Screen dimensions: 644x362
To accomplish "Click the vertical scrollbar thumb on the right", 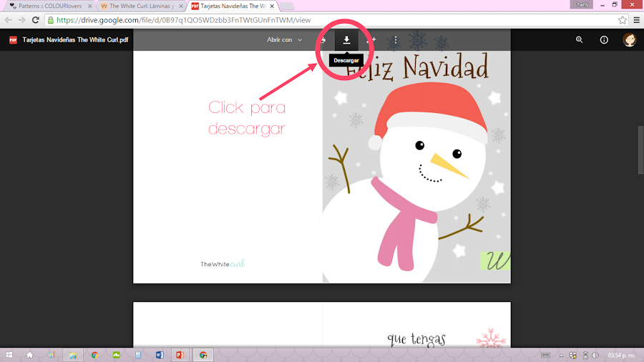I will 640,150.
